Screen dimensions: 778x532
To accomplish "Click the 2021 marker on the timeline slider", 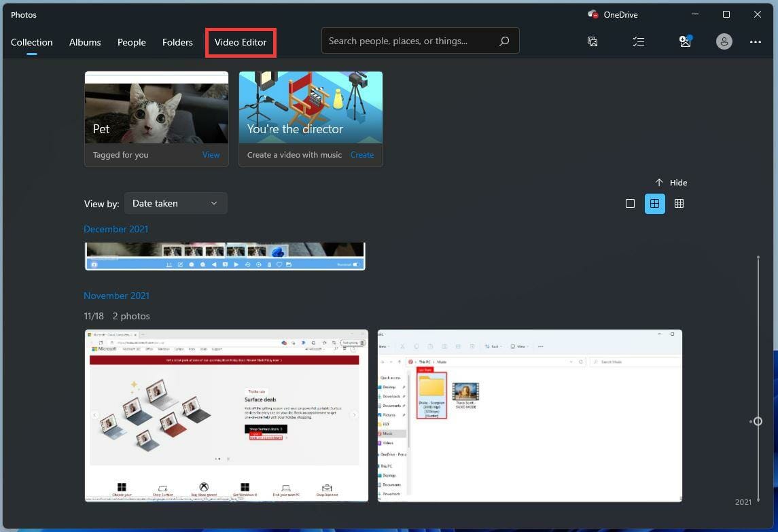I will pyautogui.click(x=743, y=502).
